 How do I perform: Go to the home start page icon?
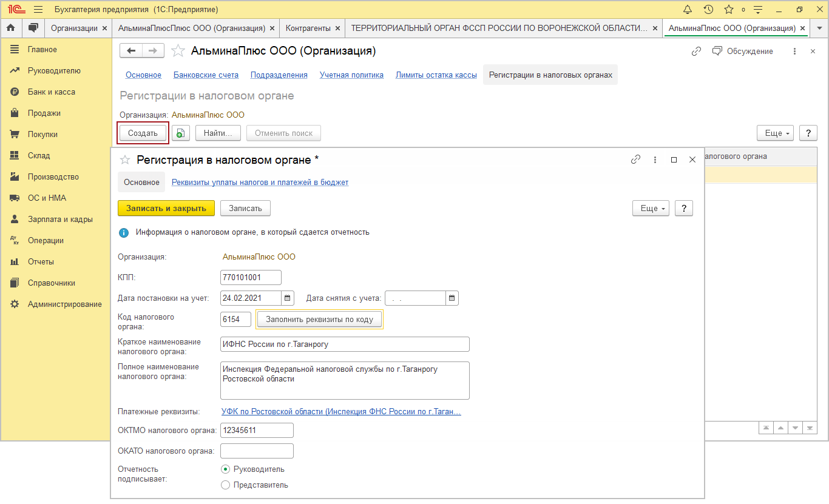(11, 28)
